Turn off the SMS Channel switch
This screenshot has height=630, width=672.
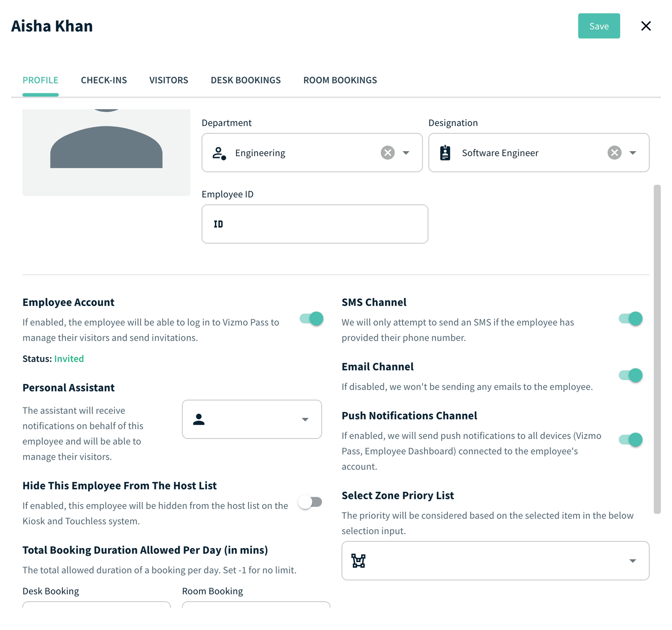(x=630, y=319)
